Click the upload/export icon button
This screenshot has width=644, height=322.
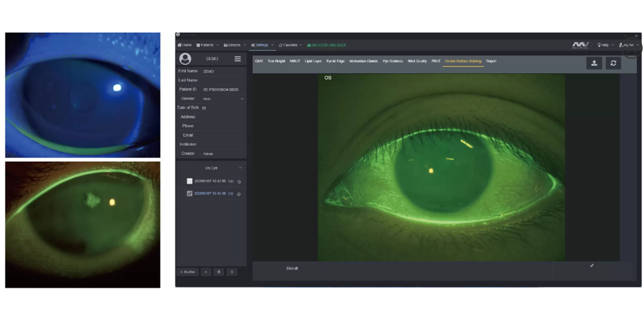594,63
